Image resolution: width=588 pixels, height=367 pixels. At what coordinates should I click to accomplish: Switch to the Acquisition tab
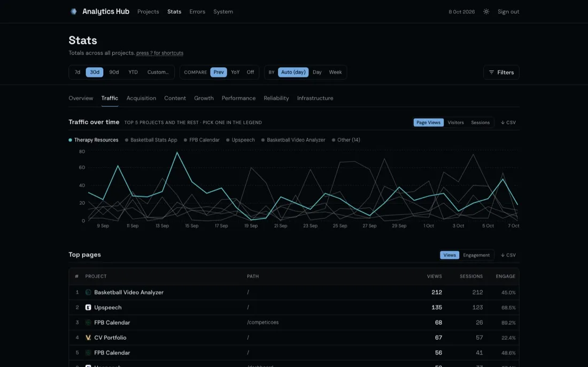[141, 98]
